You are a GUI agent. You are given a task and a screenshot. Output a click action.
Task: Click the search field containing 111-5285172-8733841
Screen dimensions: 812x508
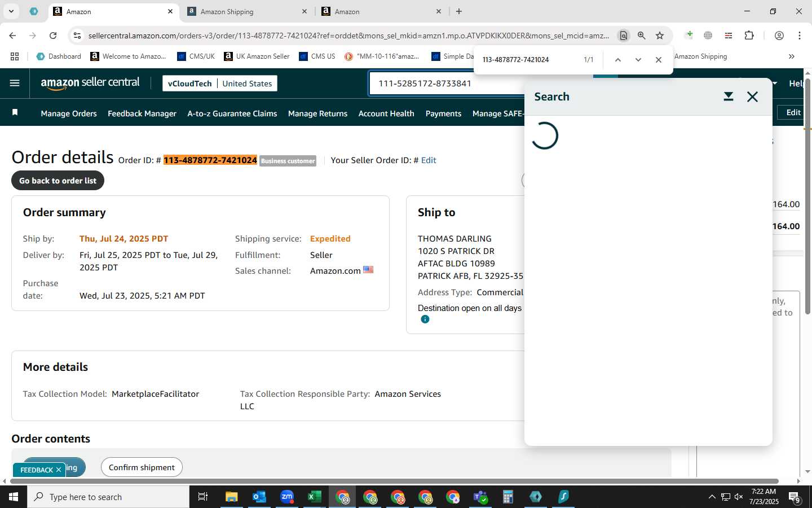point(445,84)
